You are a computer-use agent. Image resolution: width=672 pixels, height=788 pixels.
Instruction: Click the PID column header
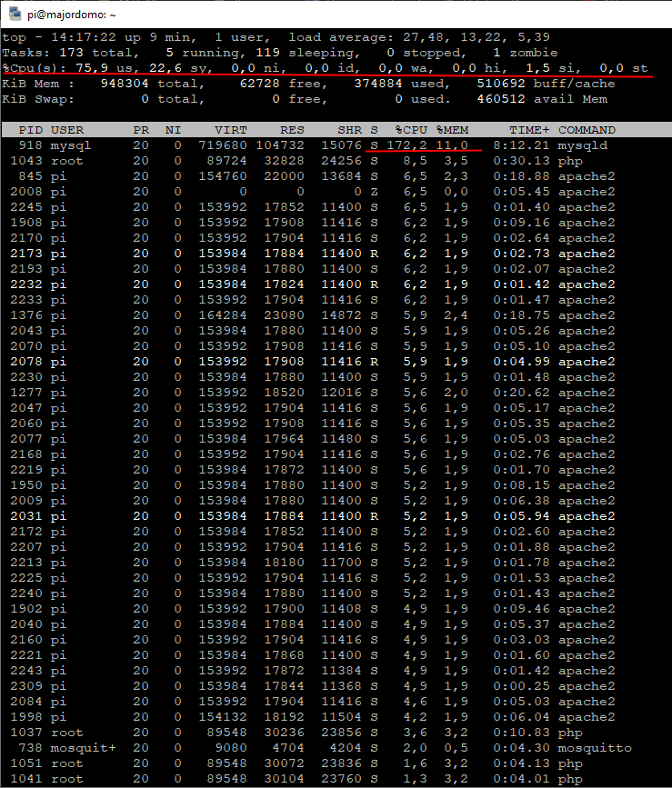[x=30, y=130]
